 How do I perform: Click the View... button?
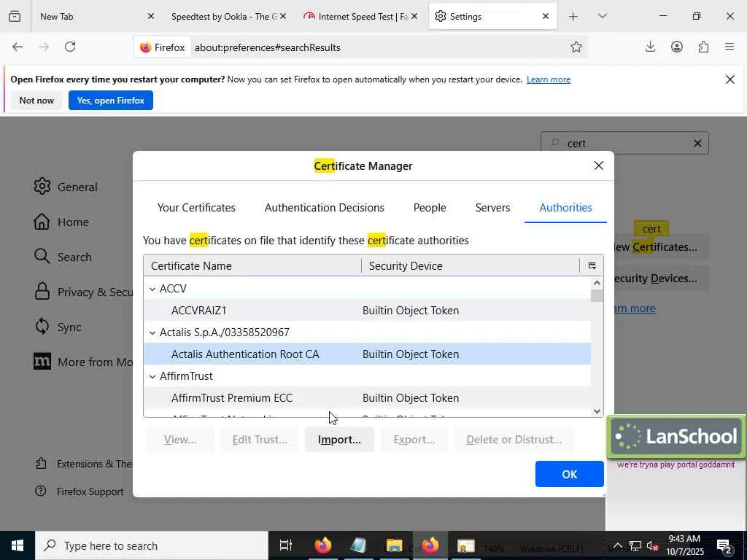click(180, 440)
